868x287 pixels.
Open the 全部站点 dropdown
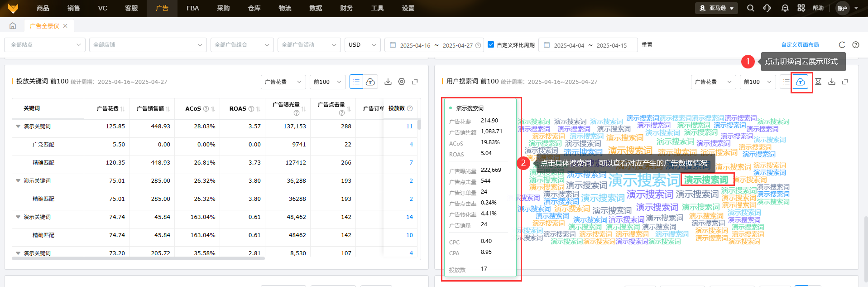coord(44,45)
